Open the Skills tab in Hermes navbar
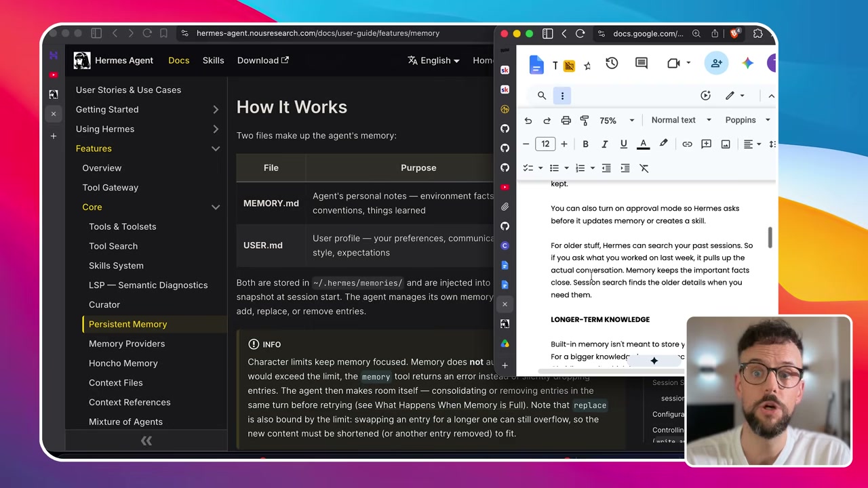The height and width of the screenshot is (488, 868). click(x=213, y=60)
